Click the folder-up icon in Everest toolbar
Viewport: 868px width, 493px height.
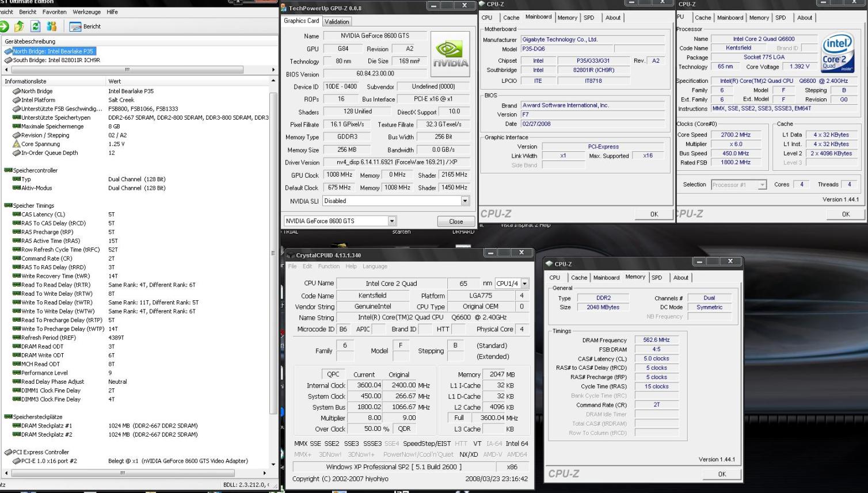(19, 26)
